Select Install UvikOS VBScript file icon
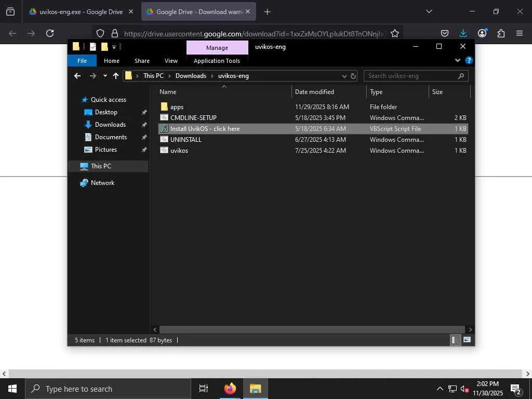 164,128
